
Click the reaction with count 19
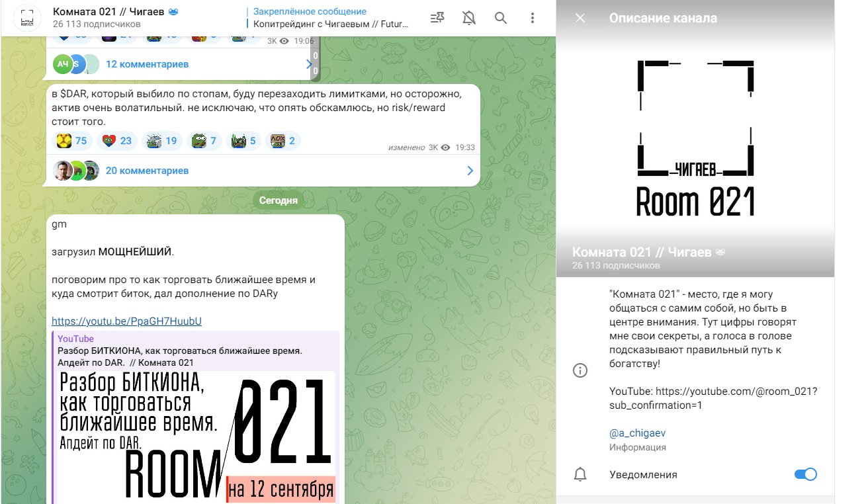[x=161, y=140]
